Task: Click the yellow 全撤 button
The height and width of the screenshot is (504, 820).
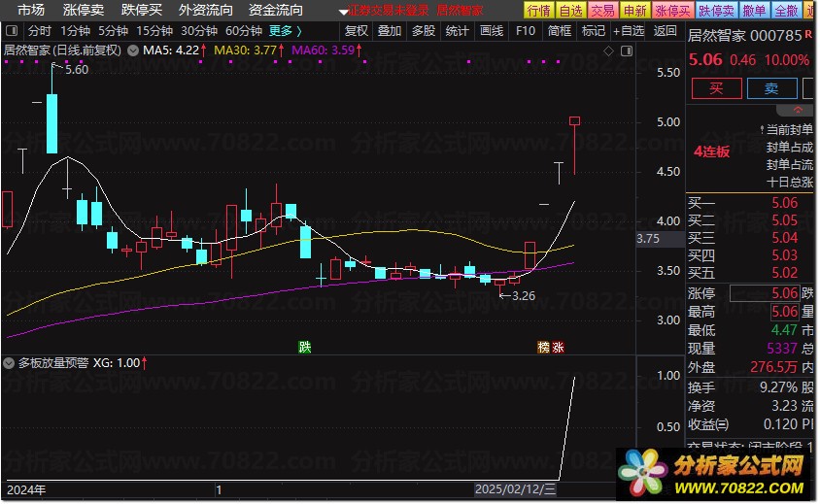Action: coord(786,11)
